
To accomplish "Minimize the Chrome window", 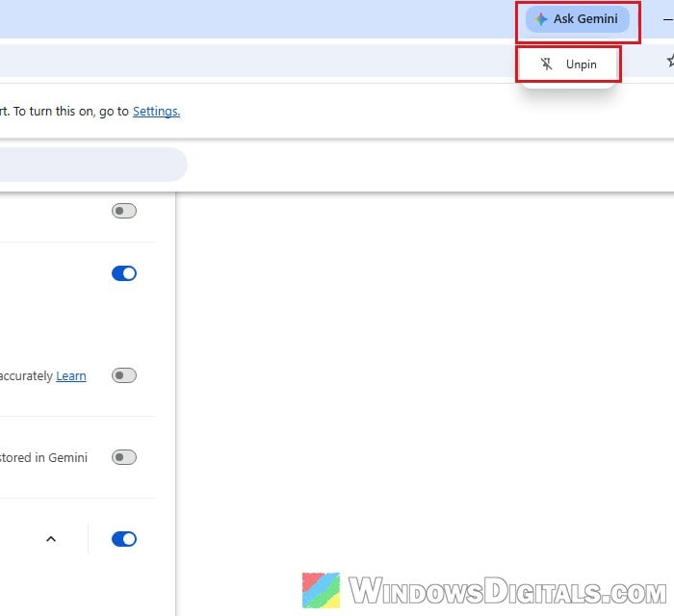I will [x=667, y=19].
